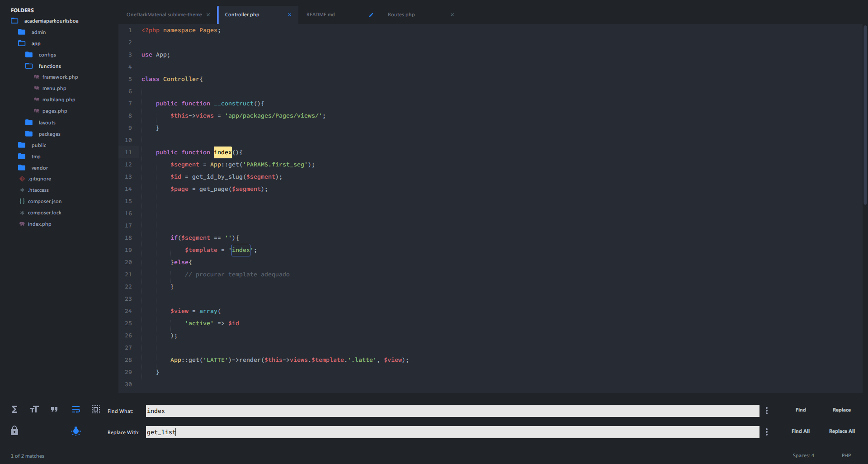Click the 'Controller' class name on line 5
Screen dimensions: 868x464
[x=181, y=79]
